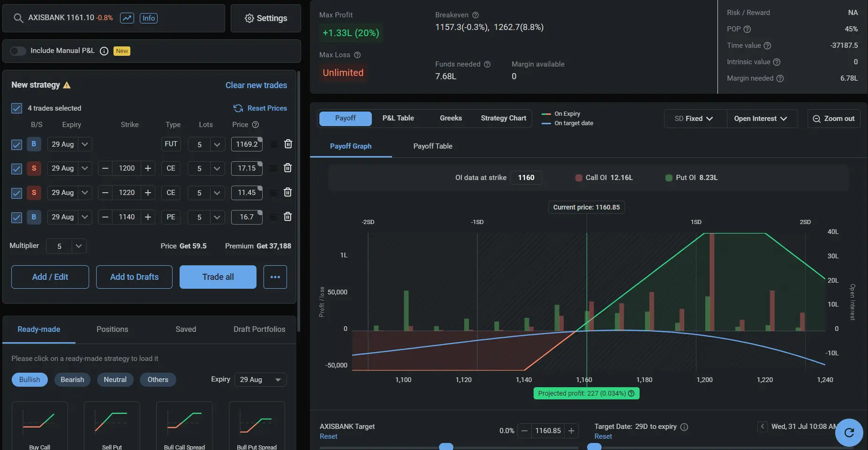The image size is (868, 450).
Task: Click the info icon next to Include Manual P&L
Action: click(104, 51)
